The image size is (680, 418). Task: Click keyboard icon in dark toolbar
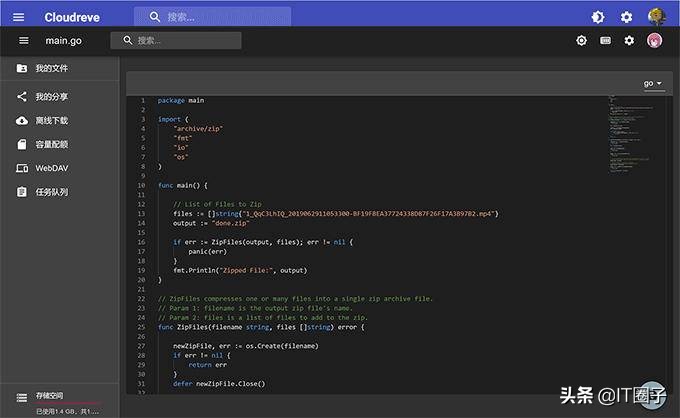pyautogui.click(x=605, y=40)
